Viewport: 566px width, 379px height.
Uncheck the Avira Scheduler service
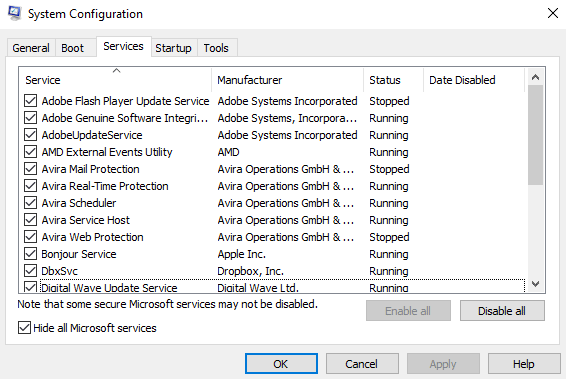click(31, 202)
